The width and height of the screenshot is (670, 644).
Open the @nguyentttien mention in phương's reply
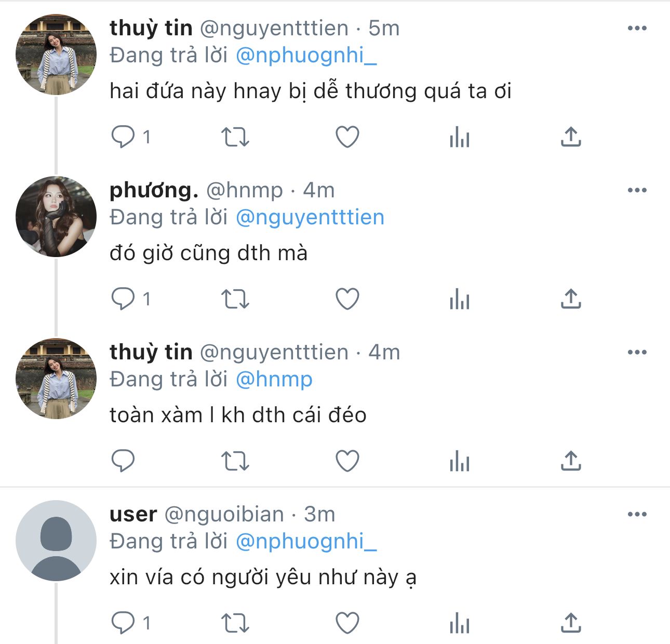310,218
